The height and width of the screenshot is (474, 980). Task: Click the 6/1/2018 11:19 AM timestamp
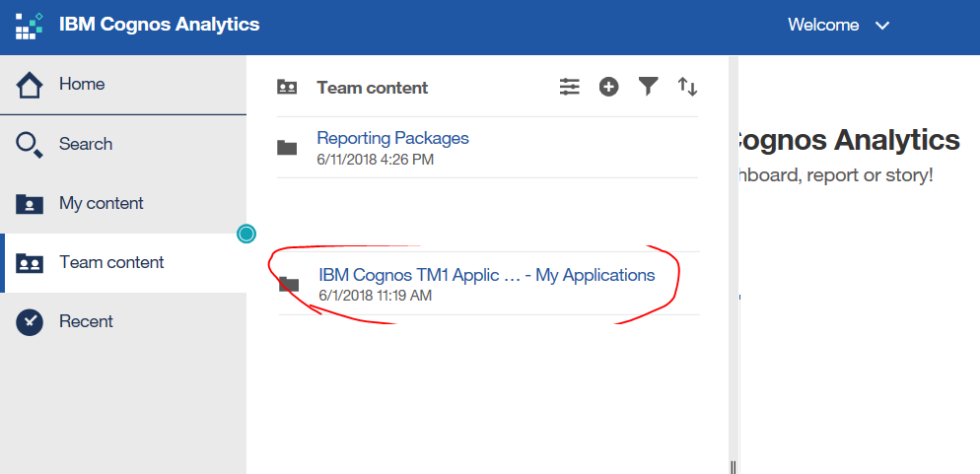[x=375, y=296]
